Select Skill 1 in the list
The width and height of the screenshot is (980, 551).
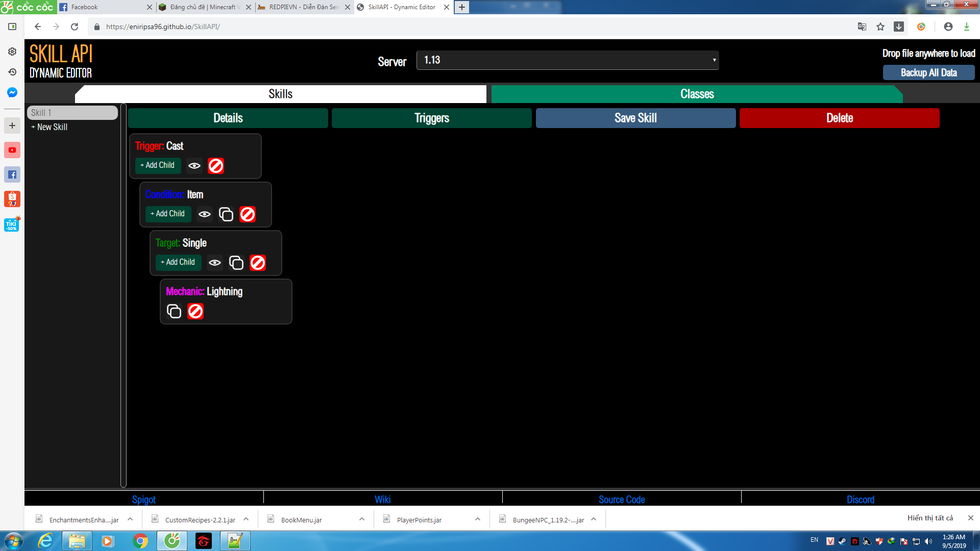click(72, 113)
